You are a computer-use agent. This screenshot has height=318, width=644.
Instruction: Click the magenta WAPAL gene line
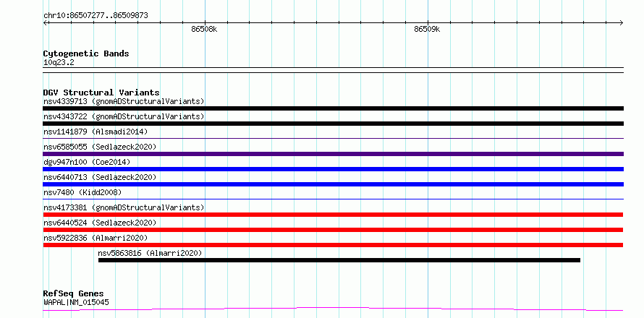tap(333, 309)
